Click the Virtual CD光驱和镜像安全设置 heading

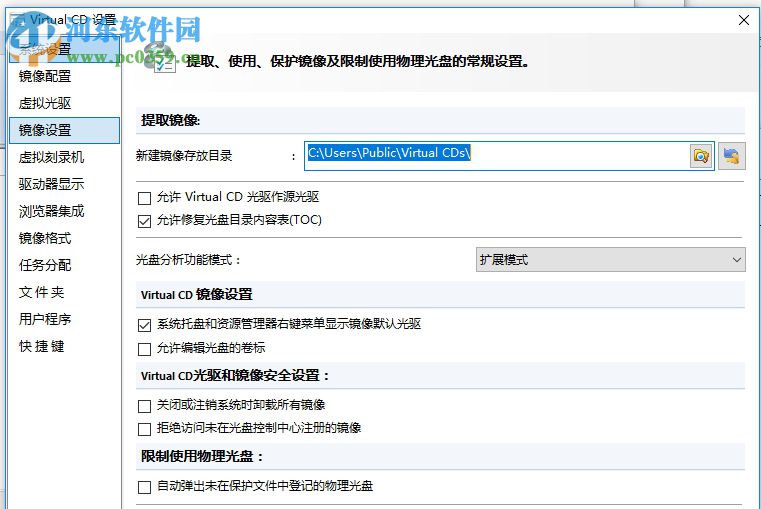[x=235, y=376]
